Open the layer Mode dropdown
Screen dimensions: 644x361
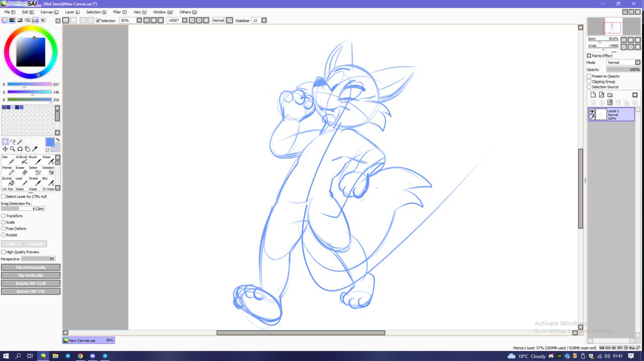coord(637,62)
